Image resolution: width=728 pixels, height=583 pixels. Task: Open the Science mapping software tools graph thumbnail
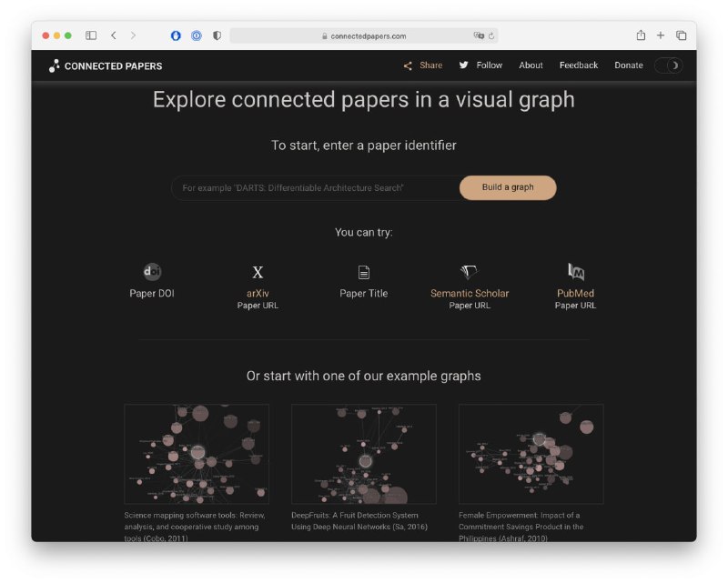[197, 454]
